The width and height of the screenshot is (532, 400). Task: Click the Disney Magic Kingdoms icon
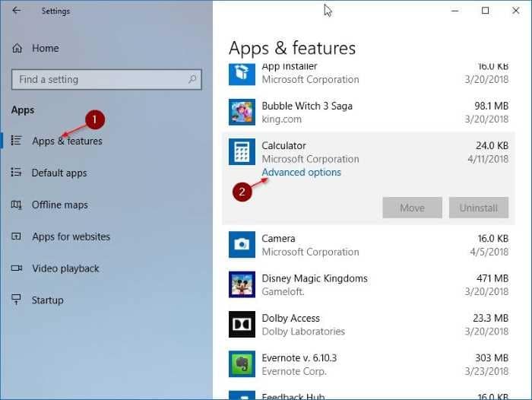point(242,284)
